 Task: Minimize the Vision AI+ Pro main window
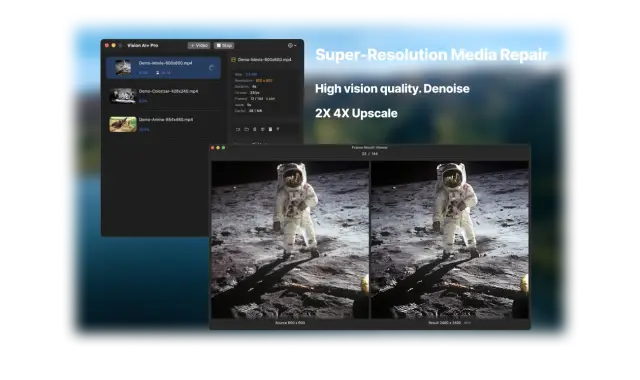(113, 45)
